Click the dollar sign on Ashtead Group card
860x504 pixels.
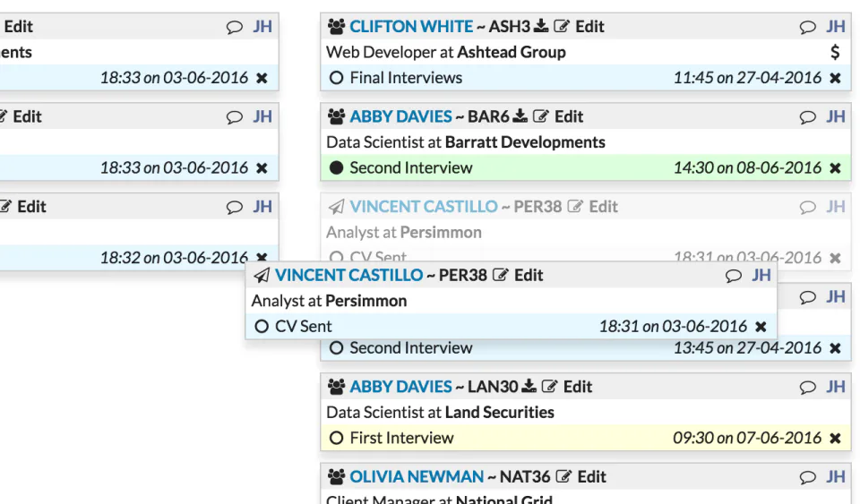click(x=835, y=52)
